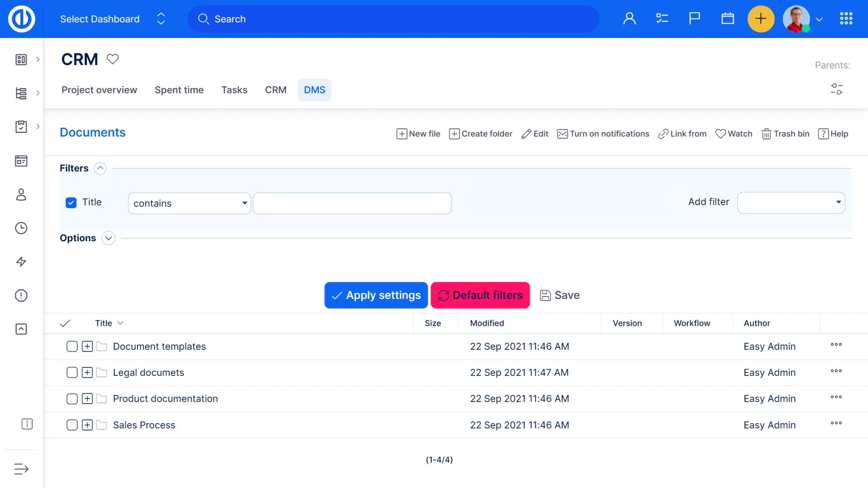
Task: Expand the Document templates folder
Action: (x=87, y=347)
